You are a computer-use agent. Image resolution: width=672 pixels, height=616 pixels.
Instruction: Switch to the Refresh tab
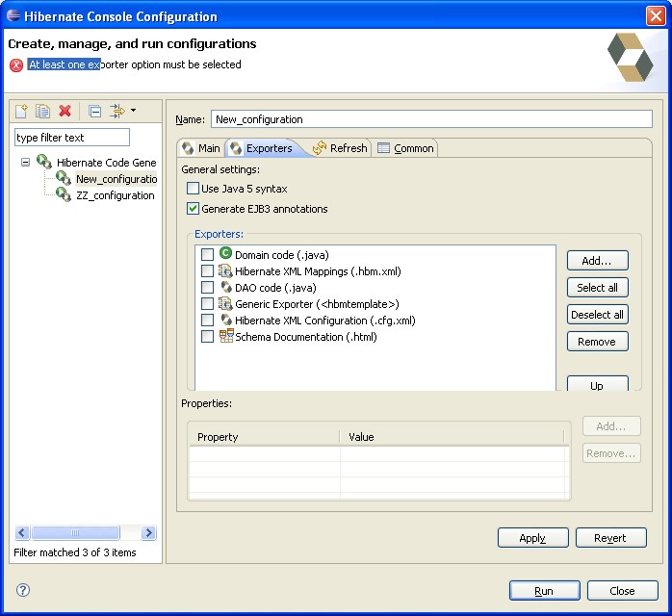pos(341,148)
